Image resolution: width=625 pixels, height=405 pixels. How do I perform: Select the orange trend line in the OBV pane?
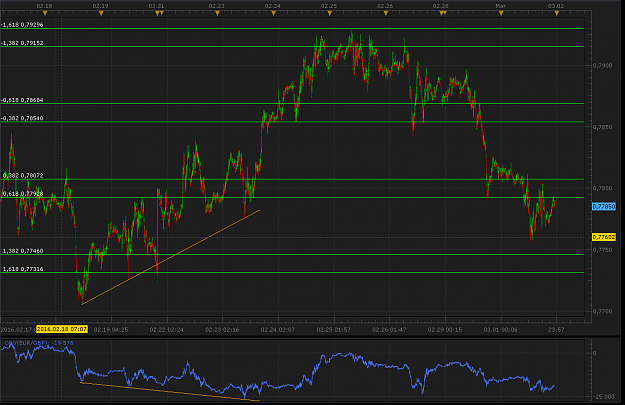(170, 392)
